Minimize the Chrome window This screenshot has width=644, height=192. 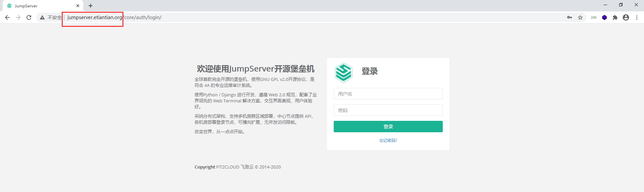pyautogui.click(x=605, y=5)
